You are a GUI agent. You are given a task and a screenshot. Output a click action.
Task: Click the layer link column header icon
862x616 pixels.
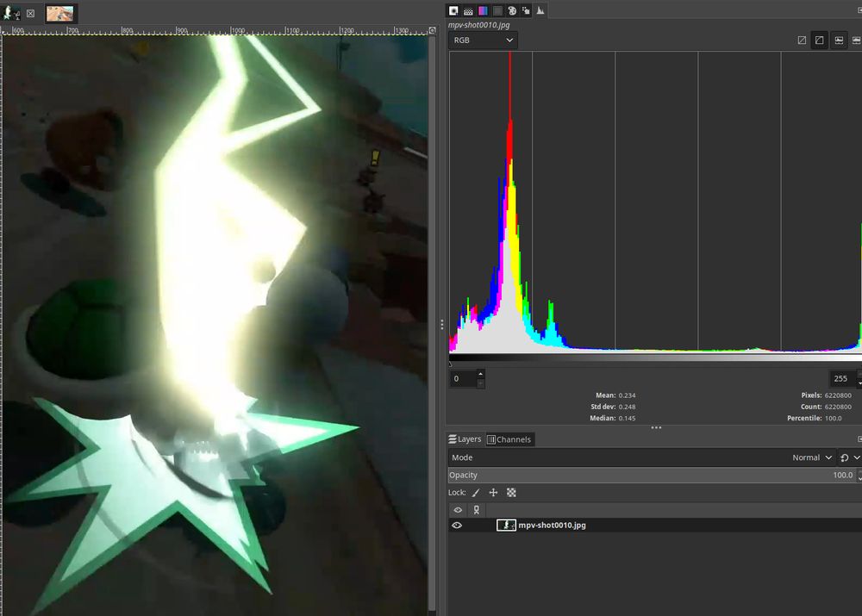[477, 510]
